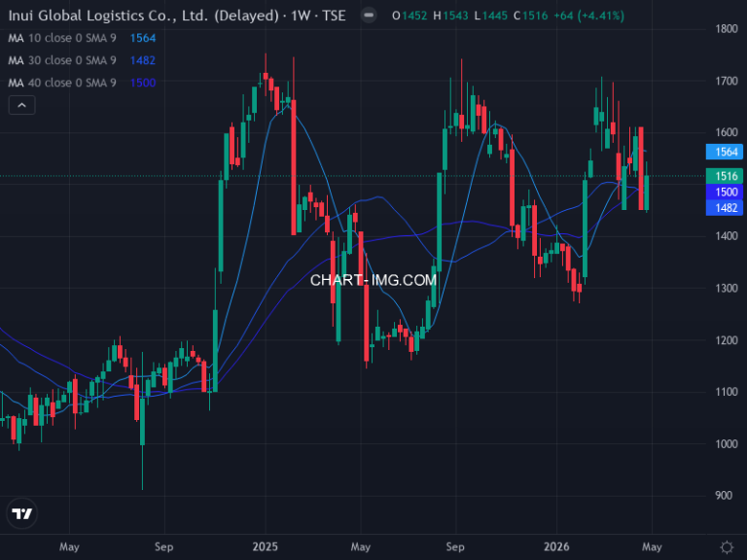Screen dimensions: 747x560
Task: Select the MA 40 close indicator legend
Action: tap(62, 83)
